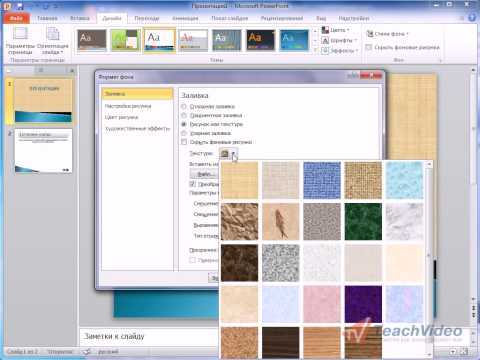Select picture or texture fill radio button
This screenshot has width=480, height=360.
184,124
